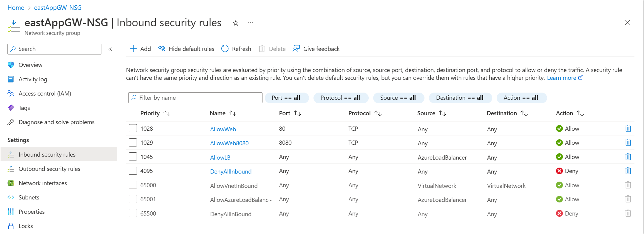Click the favorite star icon next to title

236,23
